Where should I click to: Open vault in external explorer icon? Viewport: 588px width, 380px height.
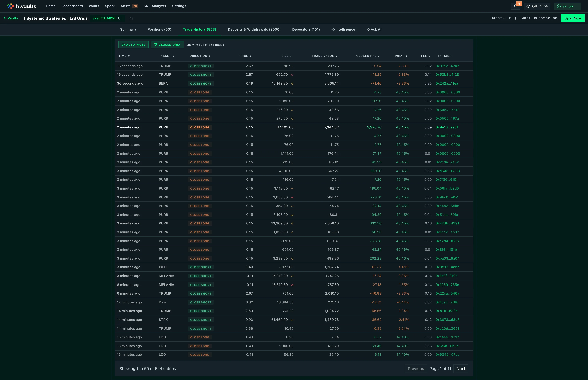pyautogui.click(x=131, y=18)
